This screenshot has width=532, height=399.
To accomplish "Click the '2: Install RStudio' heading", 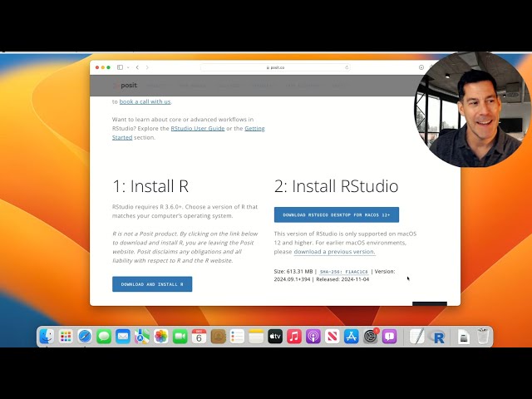I will [x=336, y=186].
